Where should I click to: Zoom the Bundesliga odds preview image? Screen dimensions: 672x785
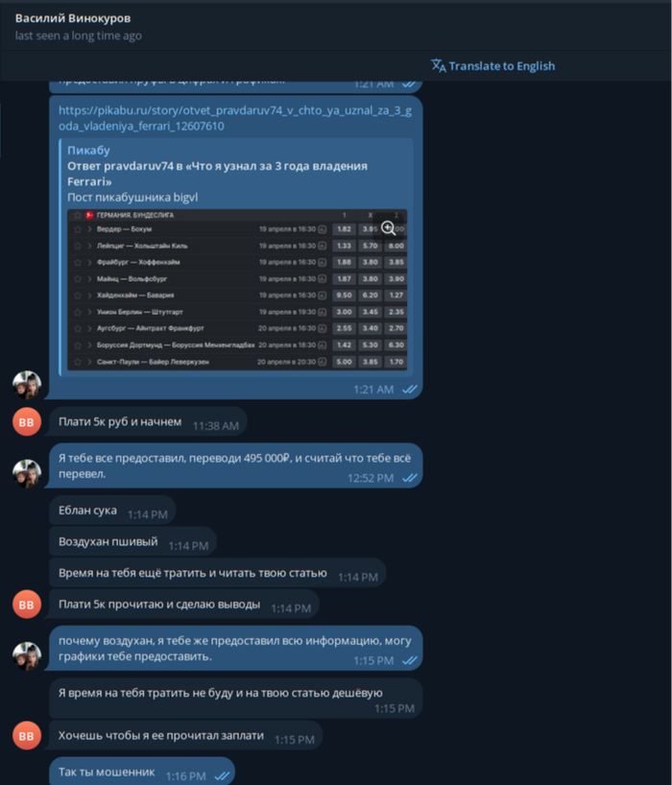(389, 228)
